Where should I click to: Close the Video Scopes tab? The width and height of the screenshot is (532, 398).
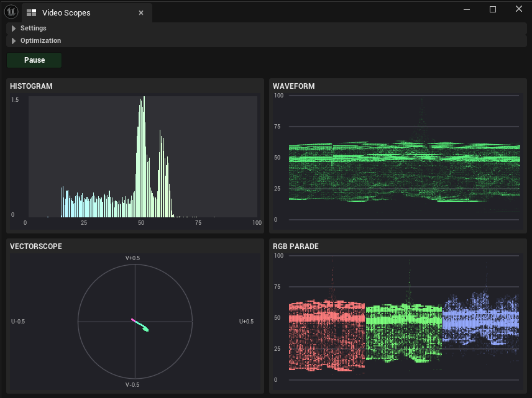[x=141, y=13]
